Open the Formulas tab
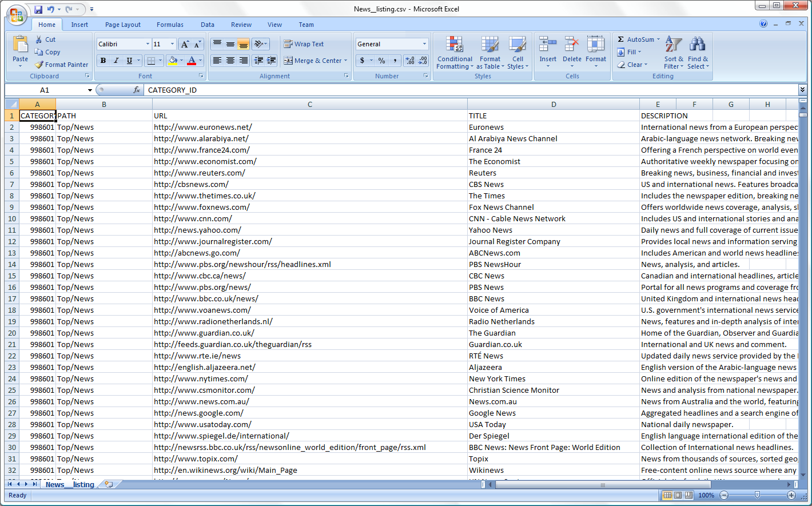Screen dimensions: 812x506 [x=170, y=25]
